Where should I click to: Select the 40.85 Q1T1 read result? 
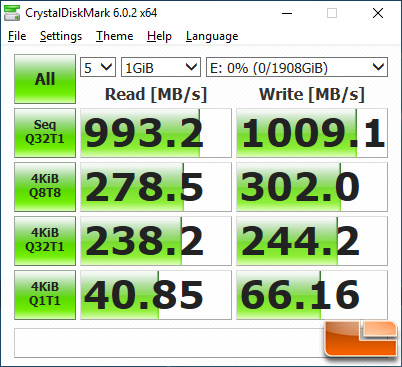pos(156,295)
